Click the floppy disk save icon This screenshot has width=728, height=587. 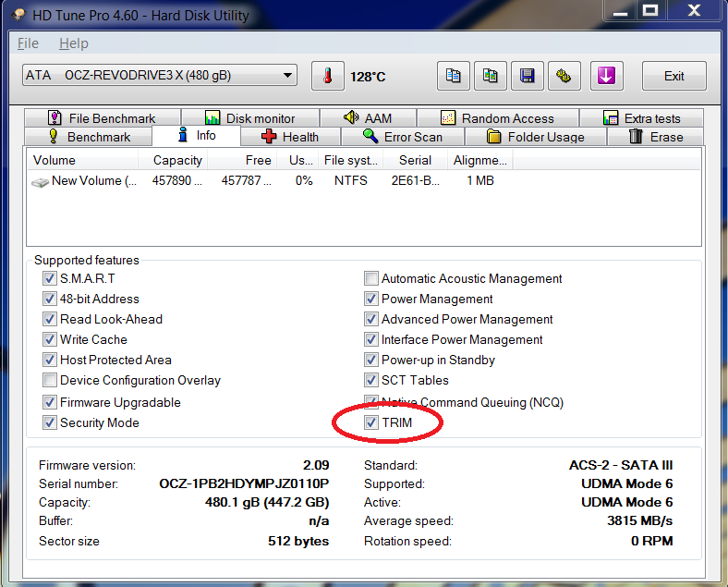(527, 77)
